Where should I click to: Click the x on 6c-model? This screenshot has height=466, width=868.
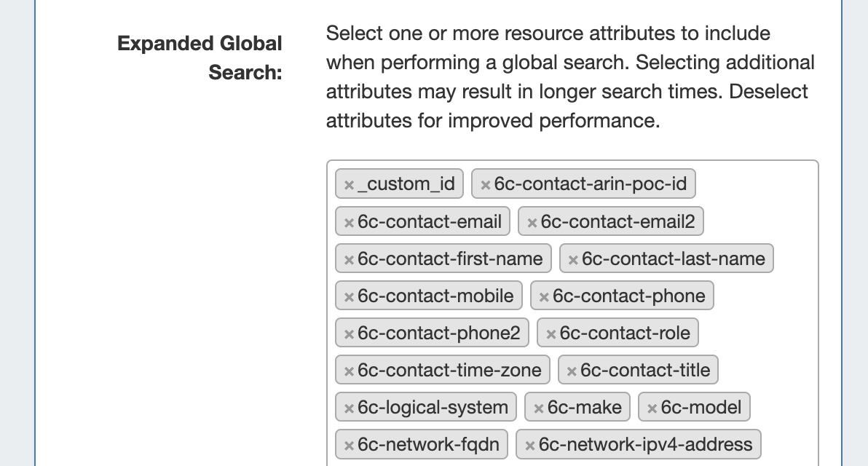point(652,408)
